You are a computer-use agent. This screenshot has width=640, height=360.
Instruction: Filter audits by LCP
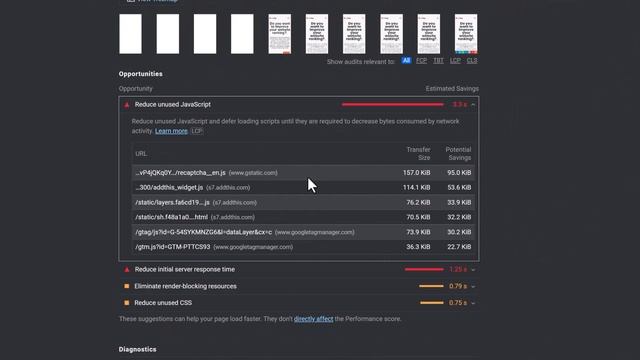coord(455,60)
